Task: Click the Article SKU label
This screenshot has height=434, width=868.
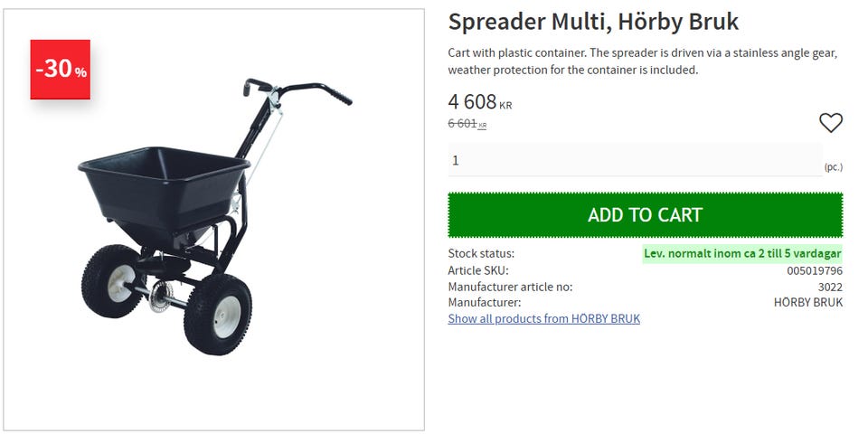Action: click(x=478, y=270)
